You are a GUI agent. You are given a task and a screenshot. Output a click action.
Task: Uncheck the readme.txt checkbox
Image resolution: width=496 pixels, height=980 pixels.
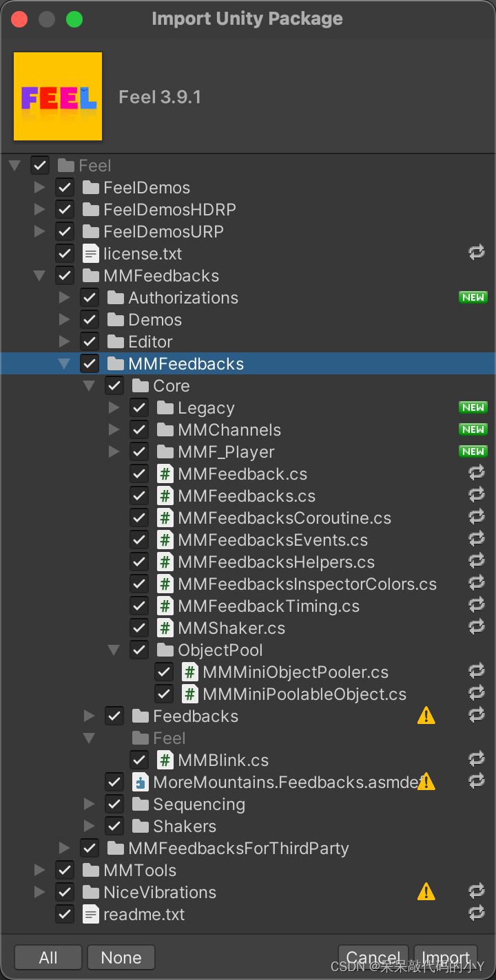pyautogui.click(x=65, y=915)
